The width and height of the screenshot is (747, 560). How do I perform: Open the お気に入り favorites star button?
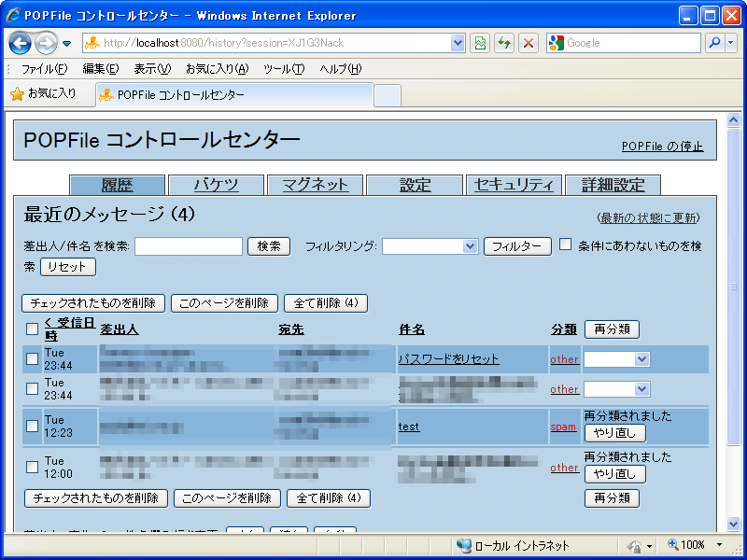43,94
